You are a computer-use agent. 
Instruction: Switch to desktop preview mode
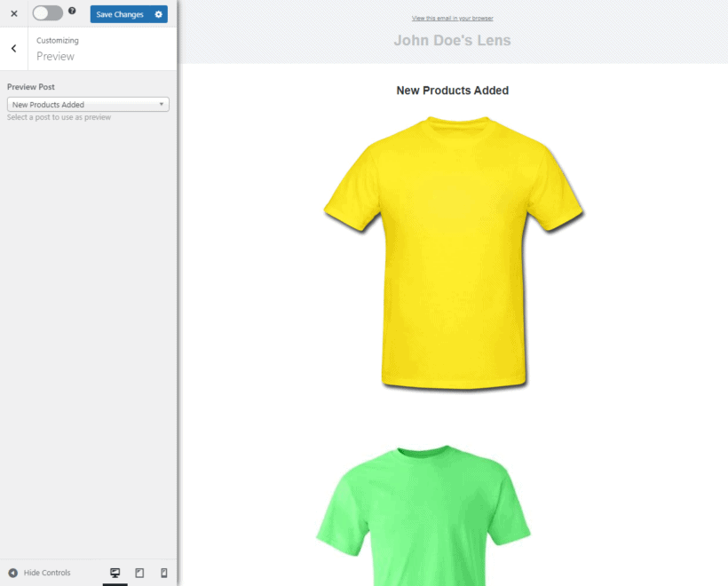click(115, 573)
